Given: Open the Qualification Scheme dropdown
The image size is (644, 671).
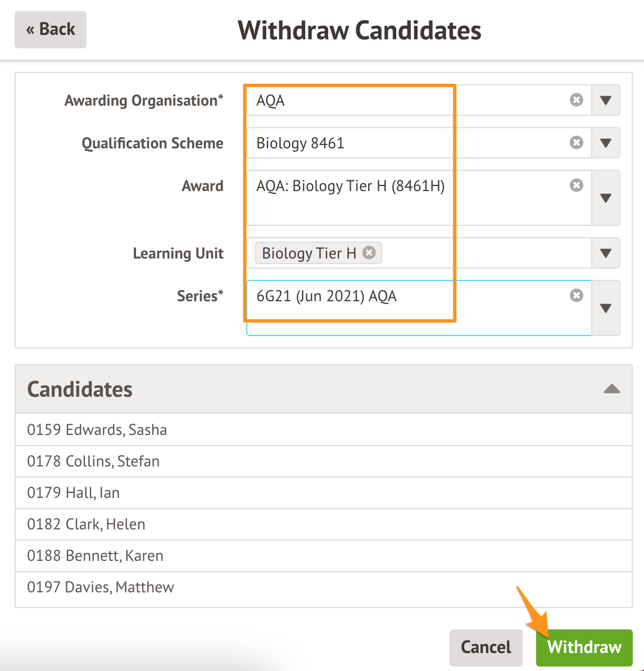Looking at the screenshot, I should pyautogui.click(x=605, y=143).
